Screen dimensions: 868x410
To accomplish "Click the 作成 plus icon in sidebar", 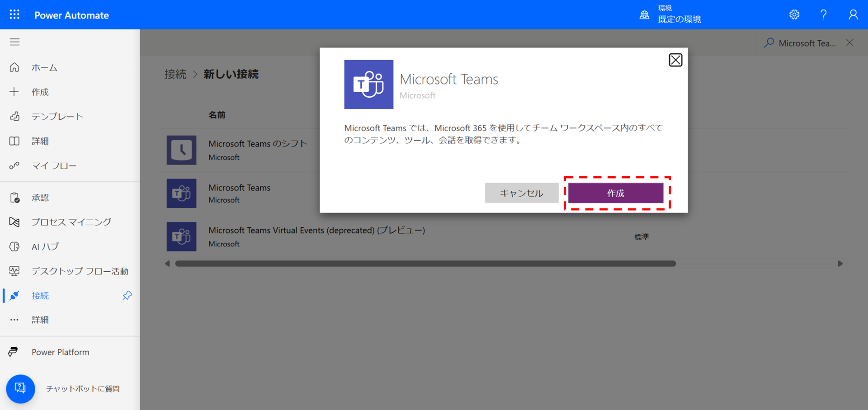I will point(14,92).
